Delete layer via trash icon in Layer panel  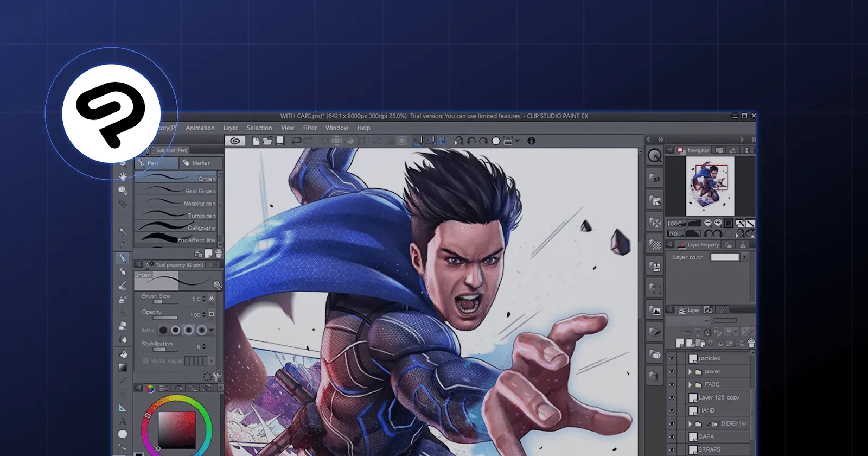tap(751, 343)
